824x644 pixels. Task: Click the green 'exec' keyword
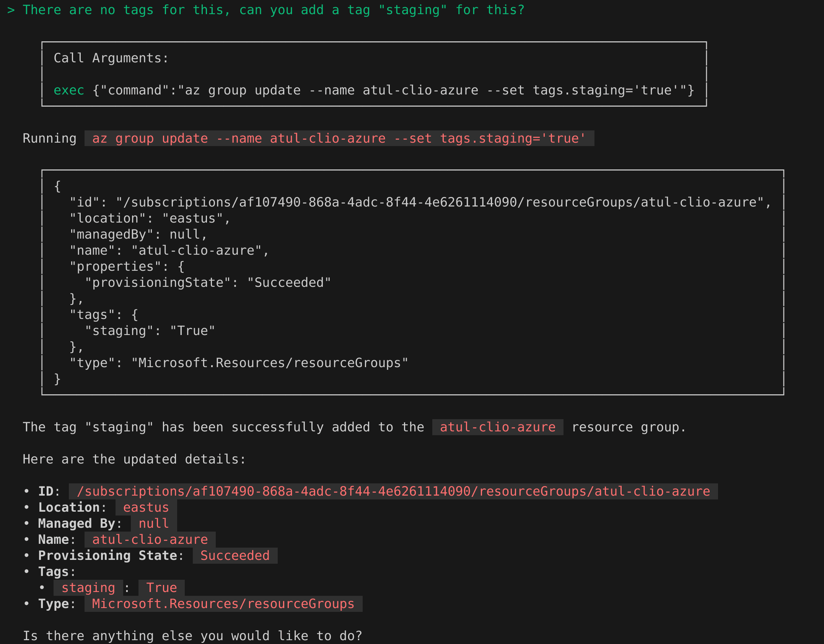click(69, 90)
